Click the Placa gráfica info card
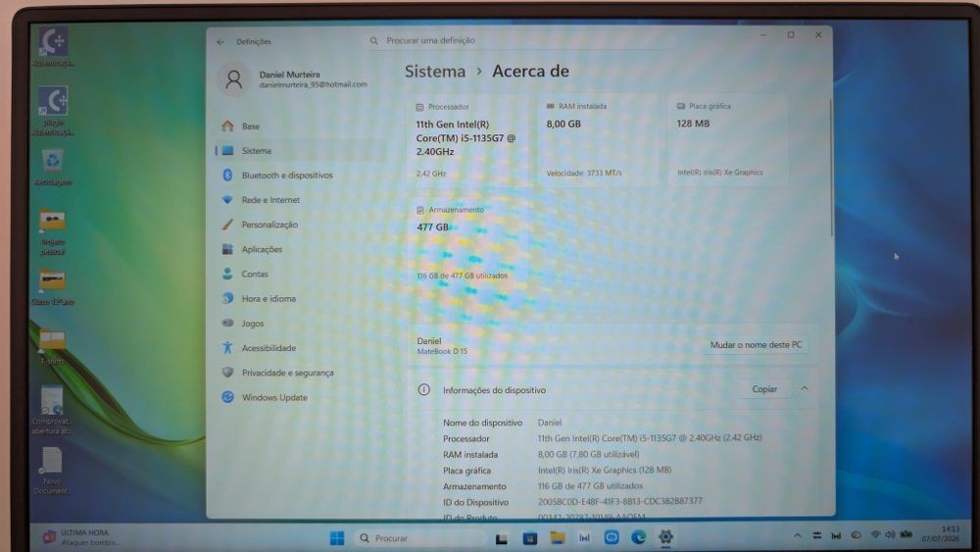Viewport: 980px width, 552px height. 728,140
